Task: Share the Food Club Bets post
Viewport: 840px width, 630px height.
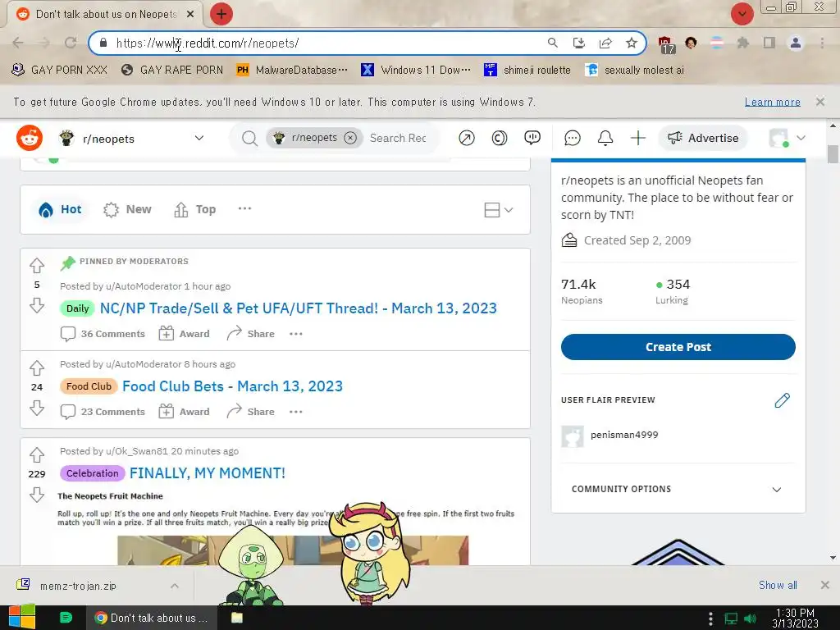Action: point(251,412)
